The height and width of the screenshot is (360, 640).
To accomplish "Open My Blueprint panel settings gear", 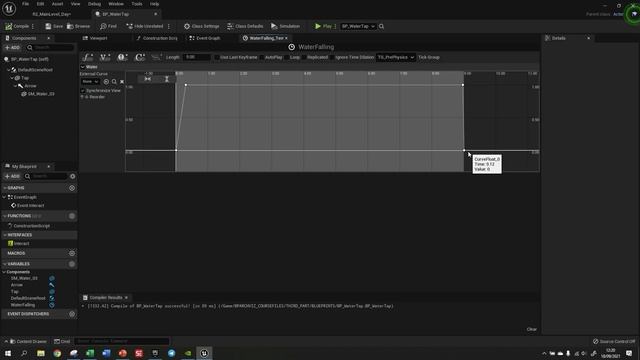I will [x=73, y=176].
